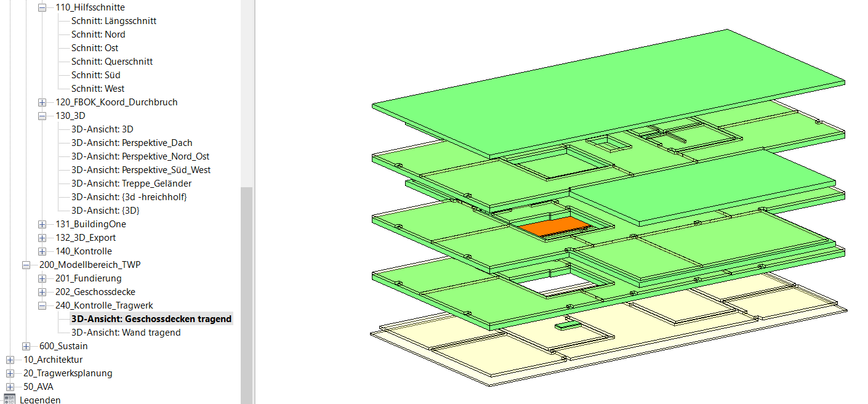Expand the 131_BuildingOne folder
868x404 pixels.
pos(42,224)
